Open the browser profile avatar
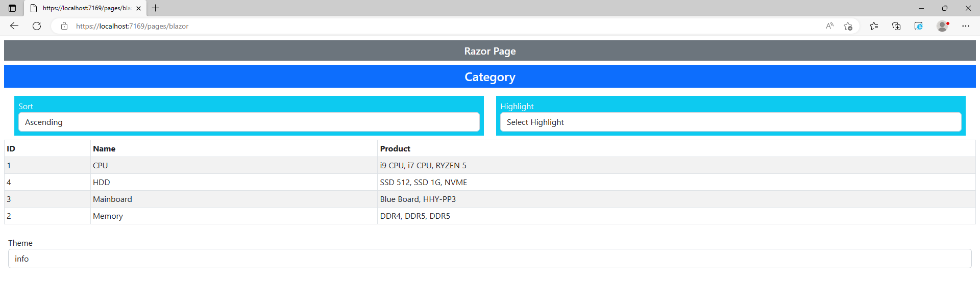980x283 pixels. pyautogui.click(x=943, y=26)
